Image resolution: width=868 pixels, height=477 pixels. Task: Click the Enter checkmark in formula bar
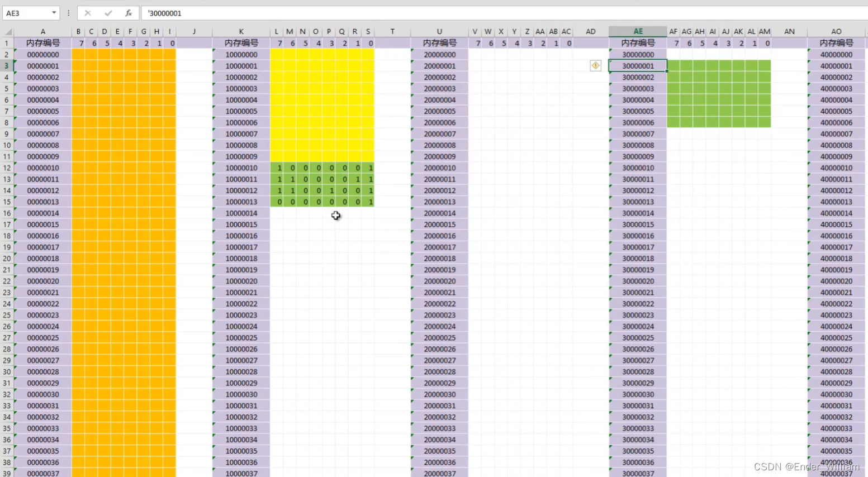tap(108, 13)
